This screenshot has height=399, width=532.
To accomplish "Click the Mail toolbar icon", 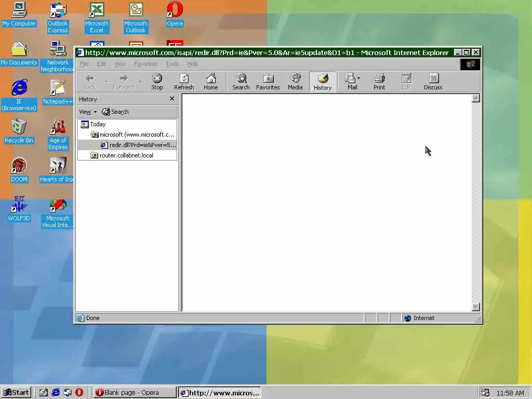I will point(351,82).
